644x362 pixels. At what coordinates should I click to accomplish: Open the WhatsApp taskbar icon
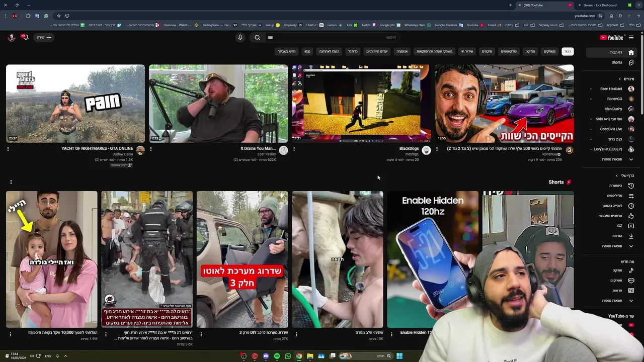pos(288,356)
